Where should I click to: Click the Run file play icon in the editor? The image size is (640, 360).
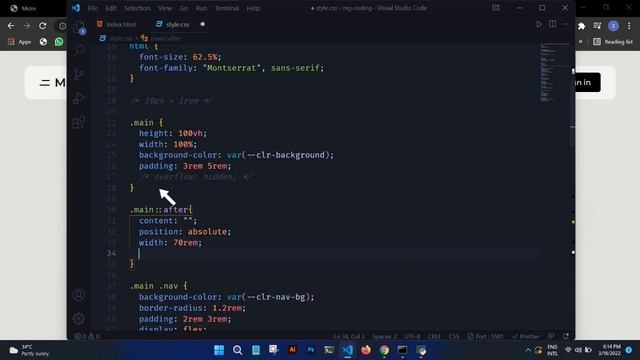(539, 24)
